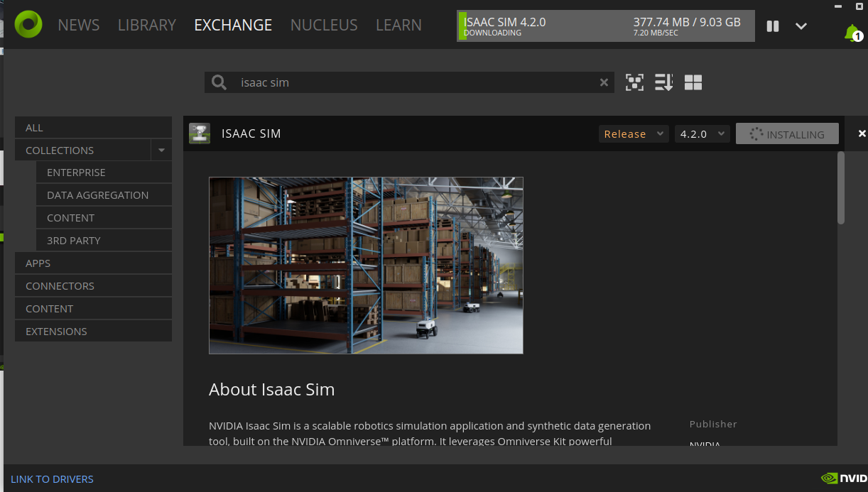This screenshot has width=868, height=492.
Task: Open the 3RD PARTY collection
Action: point(104,241)
